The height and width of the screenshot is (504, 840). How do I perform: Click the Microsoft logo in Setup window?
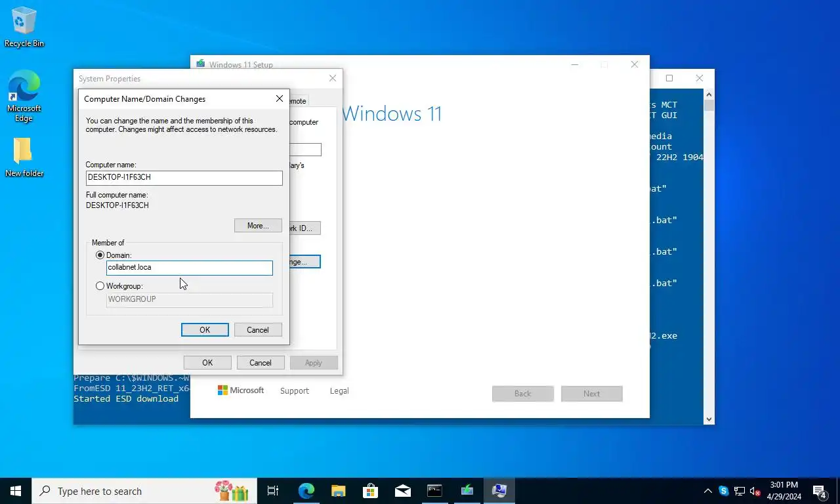pos(241,390)
